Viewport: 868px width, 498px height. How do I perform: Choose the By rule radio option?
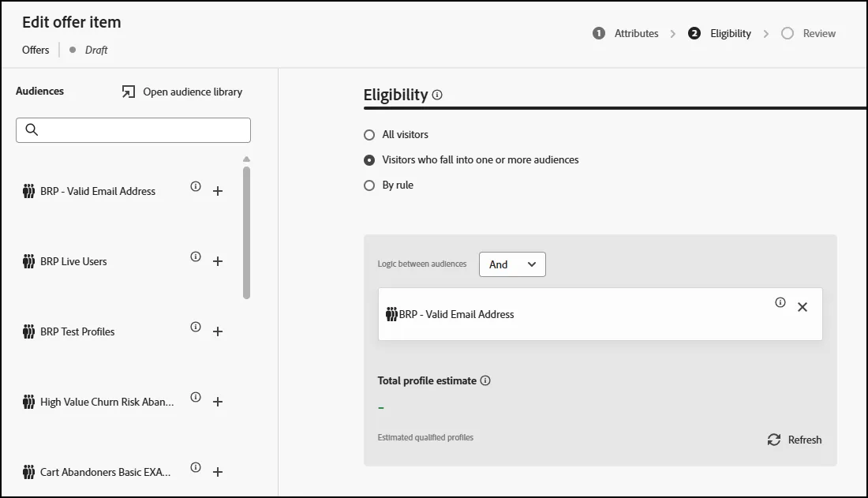369,185
